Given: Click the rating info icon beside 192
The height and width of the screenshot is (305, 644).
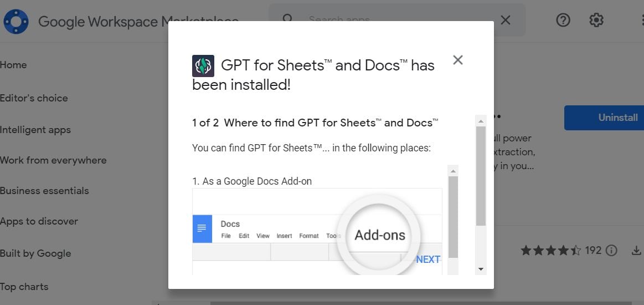Looking at the screenshot, I should pos(611,250).
